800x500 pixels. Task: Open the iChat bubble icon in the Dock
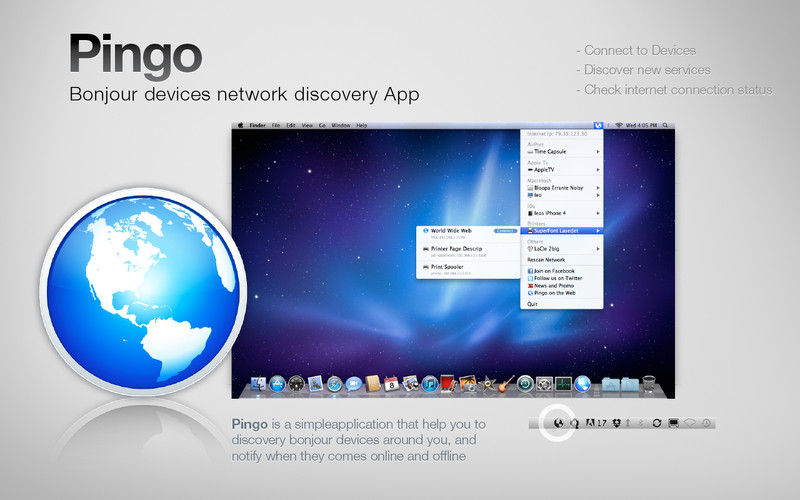(x=353, y=383)
